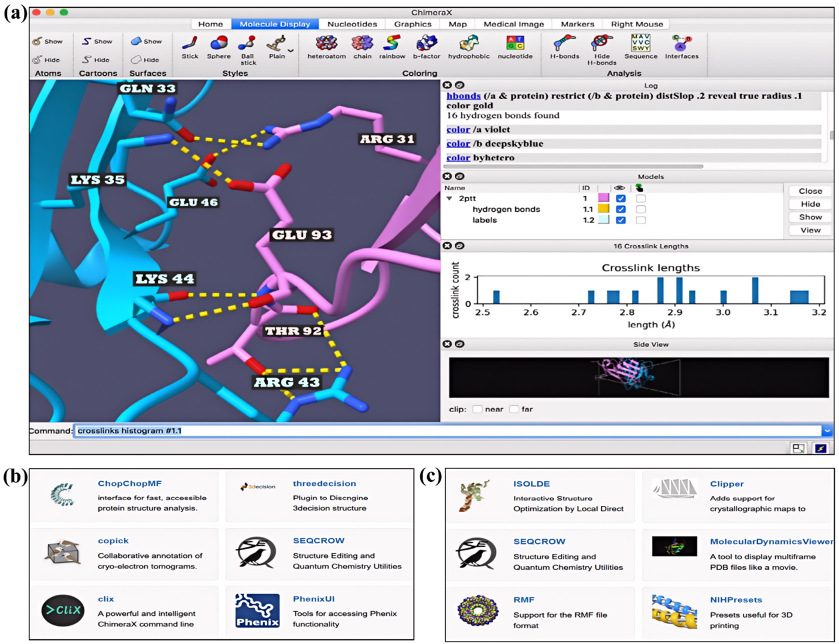Click the Hide atoms icon
Viewport: 839px width, 644px height.
(37, 60)
